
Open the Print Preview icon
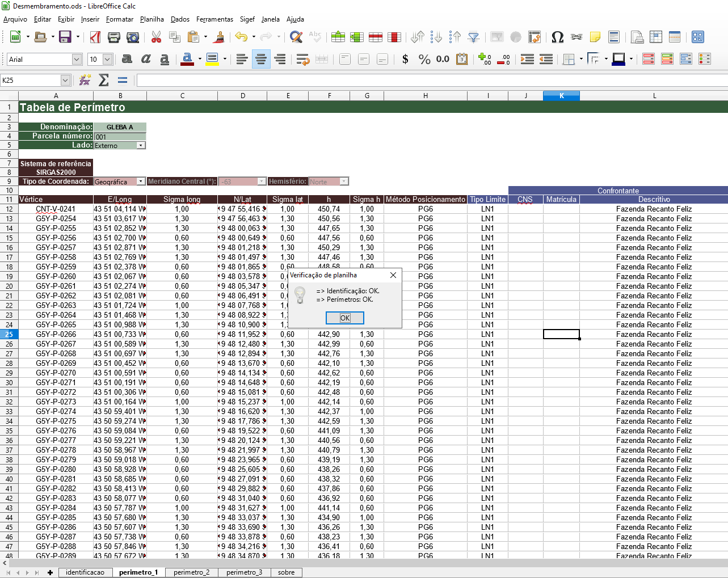(133, 37)
